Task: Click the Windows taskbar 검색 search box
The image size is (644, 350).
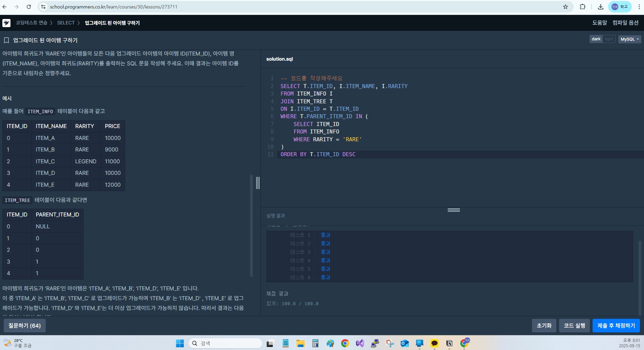Action: click(x=225, y=343)
